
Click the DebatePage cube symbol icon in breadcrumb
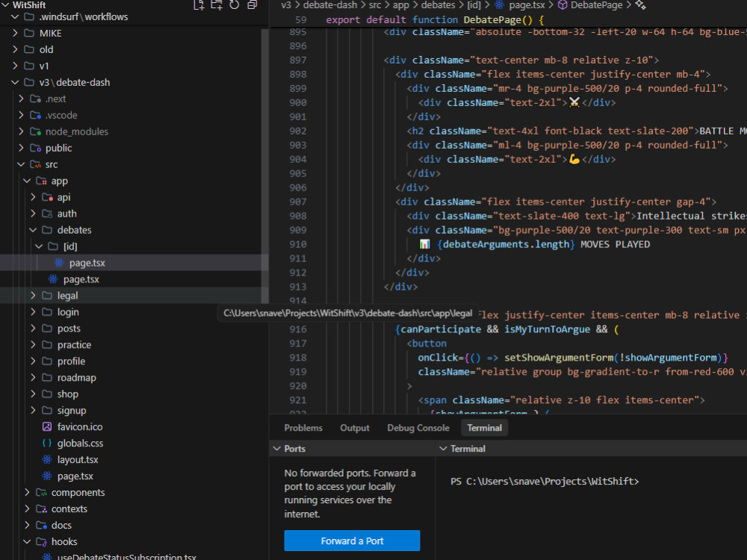[x=562, y=5]
